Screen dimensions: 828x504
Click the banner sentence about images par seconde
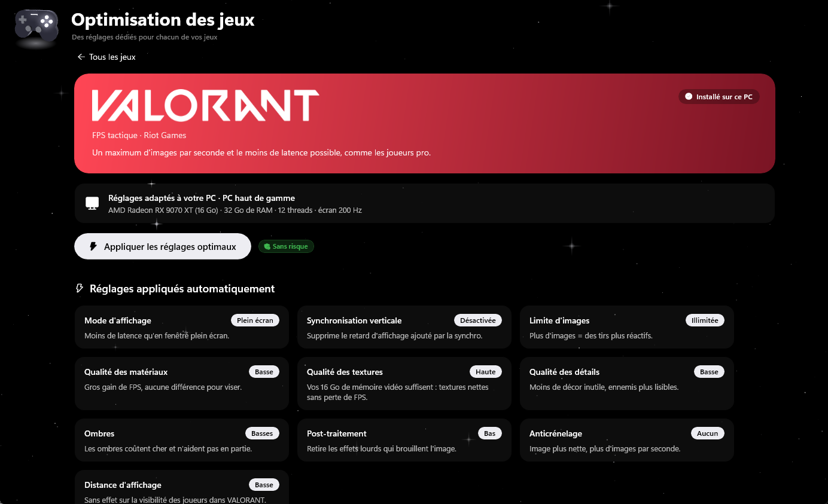click(x=261, y=152)
